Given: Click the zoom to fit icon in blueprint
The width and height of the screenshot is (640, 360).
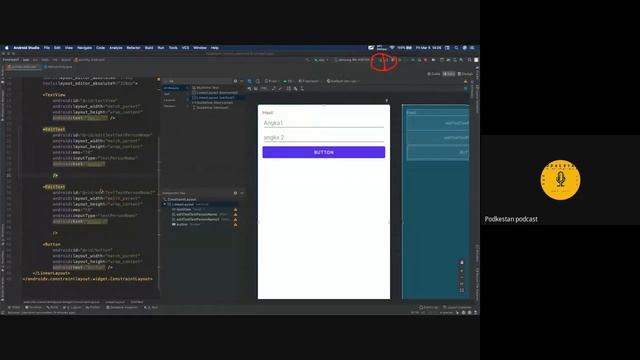Looking at the screenshot, I should tap(462, 290).
